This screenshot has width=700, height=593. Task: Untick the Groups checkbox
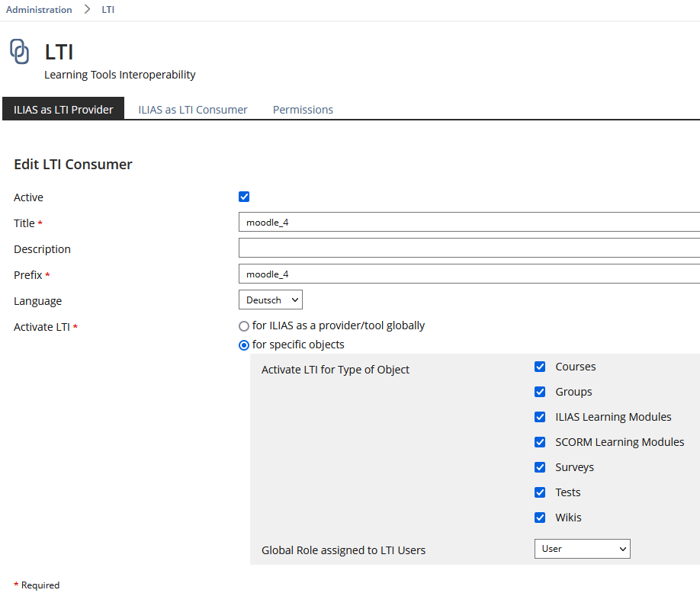(x=540, y=392)
